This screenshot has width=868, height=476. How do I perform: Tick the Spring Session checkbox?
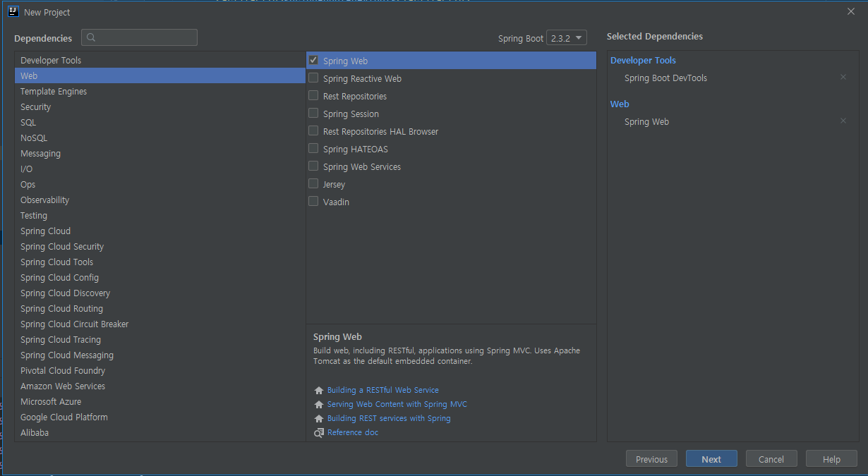pyautogui.click(x=313, y=114)
